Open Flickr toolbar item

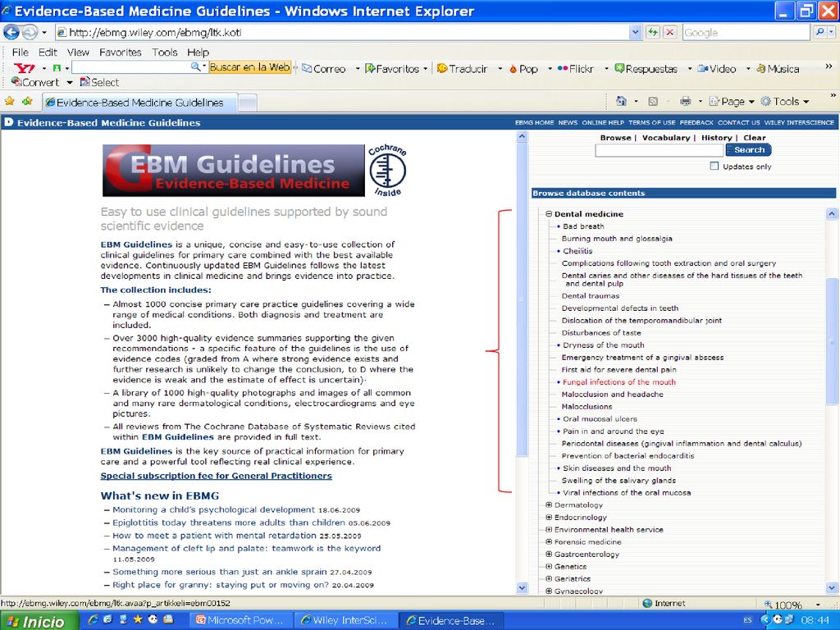coord(575,69)
